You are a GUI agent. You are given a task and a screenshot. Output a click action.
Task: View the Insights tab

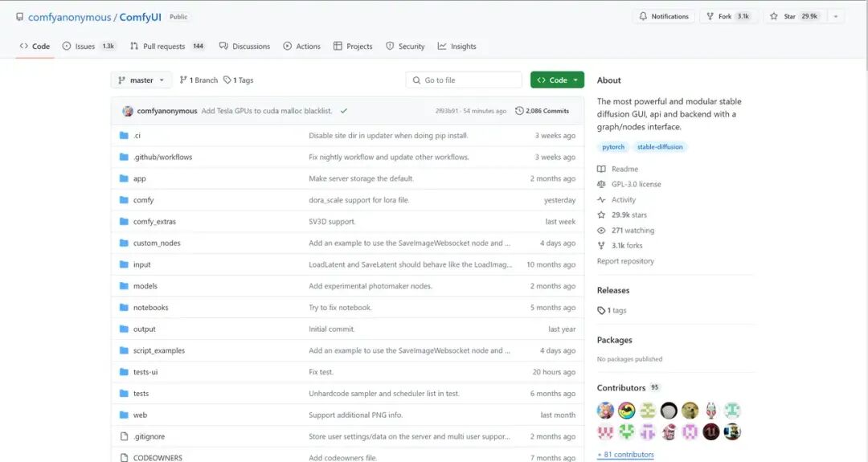457,47
